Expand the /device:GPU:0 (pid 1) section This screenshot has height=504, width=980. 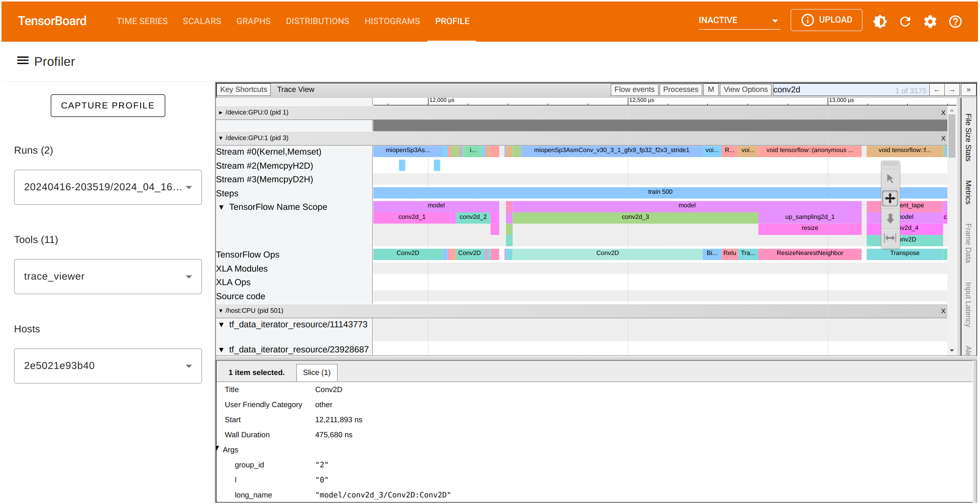point(221,112)
